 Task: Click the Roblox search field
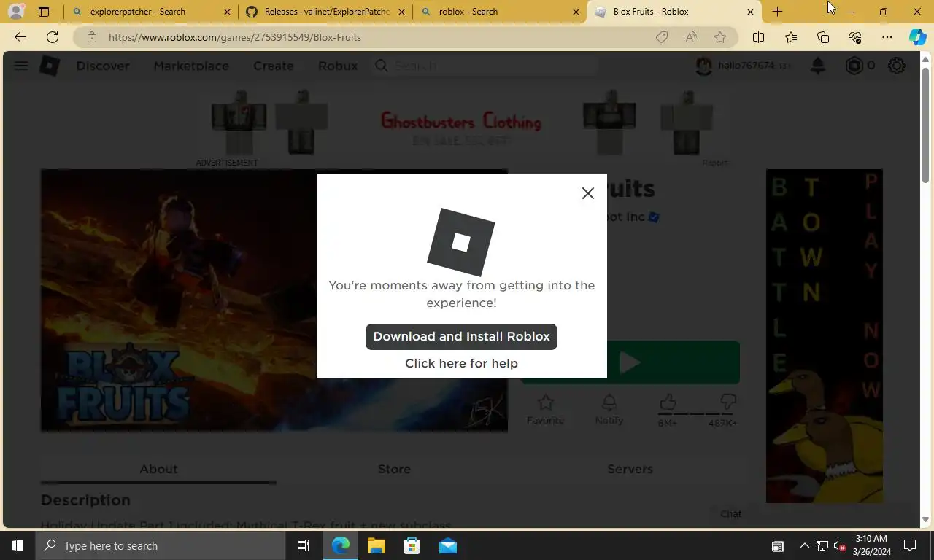point(485,66)
